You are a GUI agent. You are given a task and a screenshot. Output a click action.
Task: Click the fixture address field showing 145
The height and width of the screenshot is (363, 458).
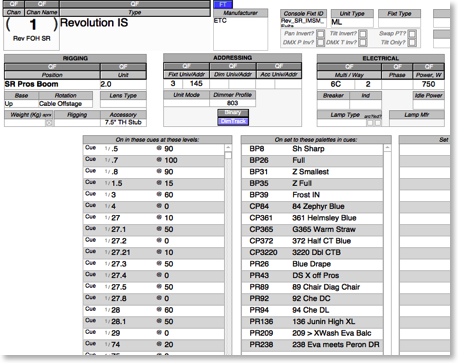pos(196,84)
